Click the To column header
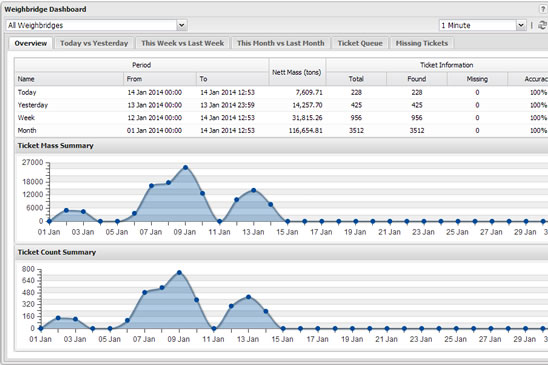 tap(232, 79)
